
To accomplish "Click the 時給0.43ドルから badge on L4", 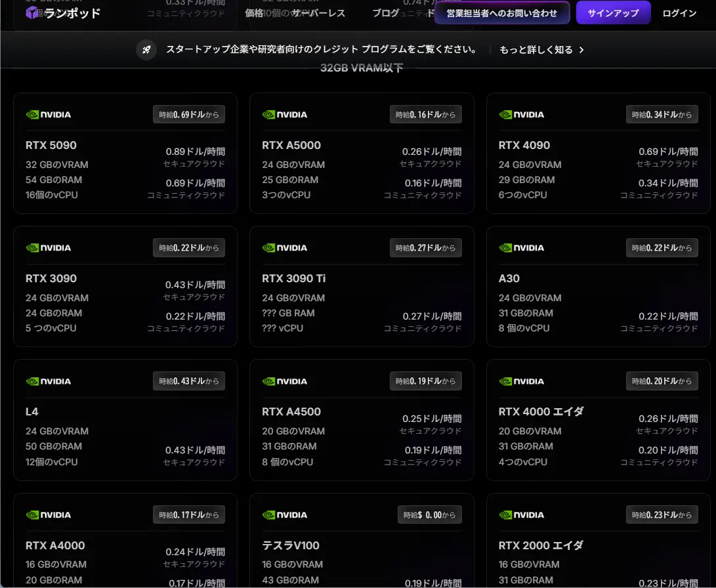I will (x=189, y=381).
